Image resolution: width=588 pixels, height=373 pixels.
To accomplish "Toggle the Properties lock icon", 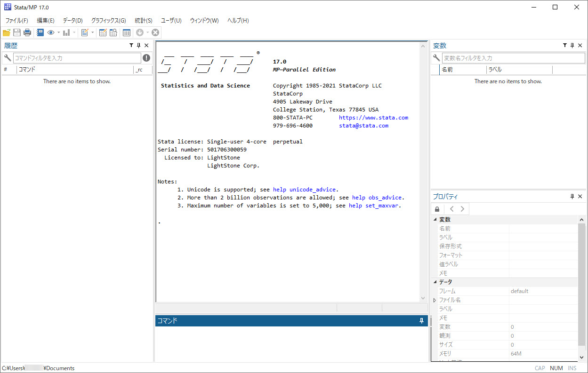I will (x=437, y=209).
